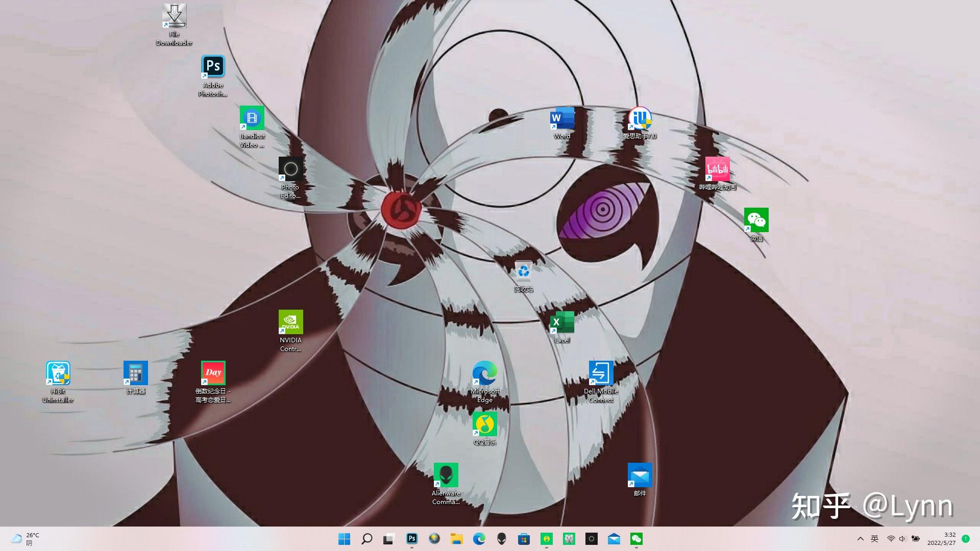
Task: Open notification center badge
Action: click(x=966, y=539)
